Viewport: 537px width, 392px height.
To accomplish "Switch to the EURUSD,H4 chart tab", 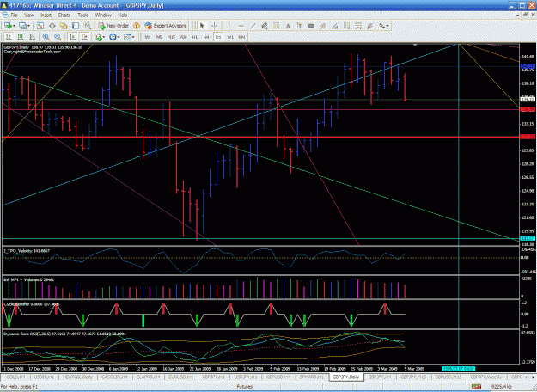I will click(x=181, y=377).
